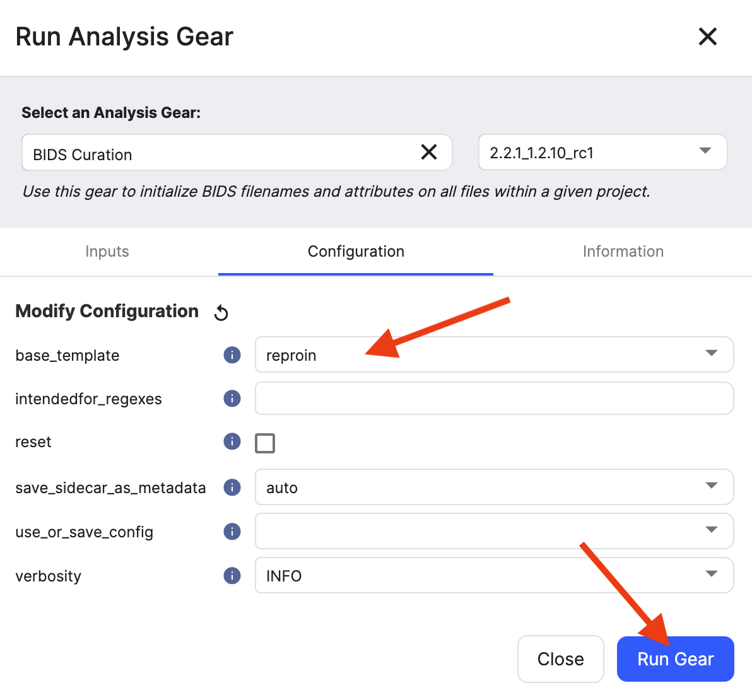Click the Close button
Viewport: 752px width, 700px height.
561,659
